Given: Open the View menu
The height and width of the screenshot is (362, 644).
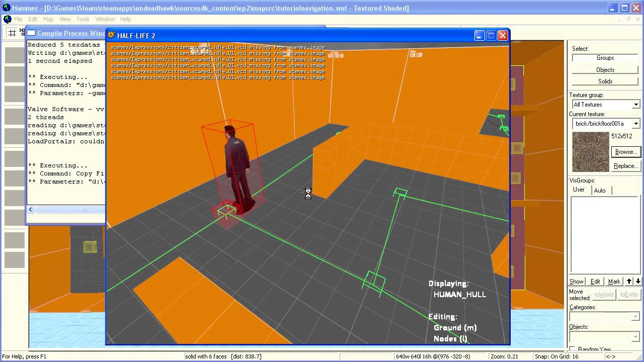Looking at the screenshot, I should pyautogui.click(x=65, y=19).
